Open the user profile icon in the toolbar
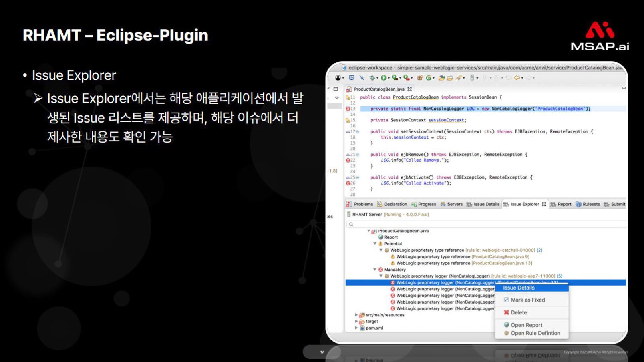Image resolution: width=644 pixels, height=362 pixels. (338, 78)
